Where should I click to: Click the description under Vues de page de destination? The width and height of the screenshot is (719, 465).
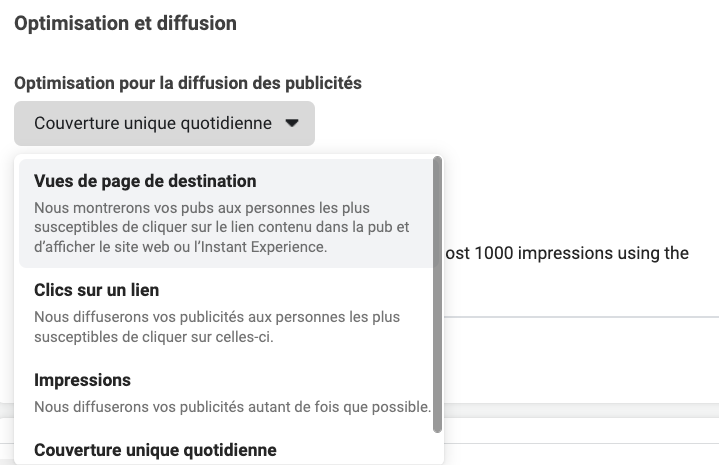coord(220,227)
